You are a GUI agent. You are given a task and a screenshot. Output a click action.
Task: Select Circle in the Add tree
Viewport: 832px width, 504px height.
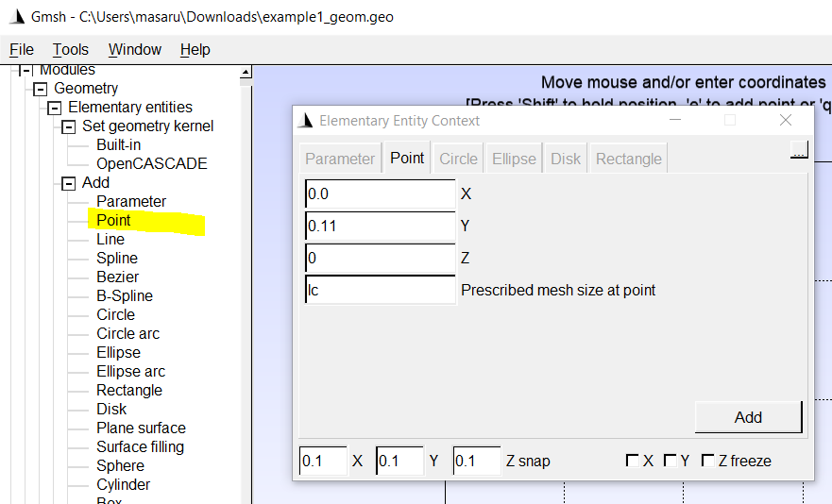coord(115,314)
